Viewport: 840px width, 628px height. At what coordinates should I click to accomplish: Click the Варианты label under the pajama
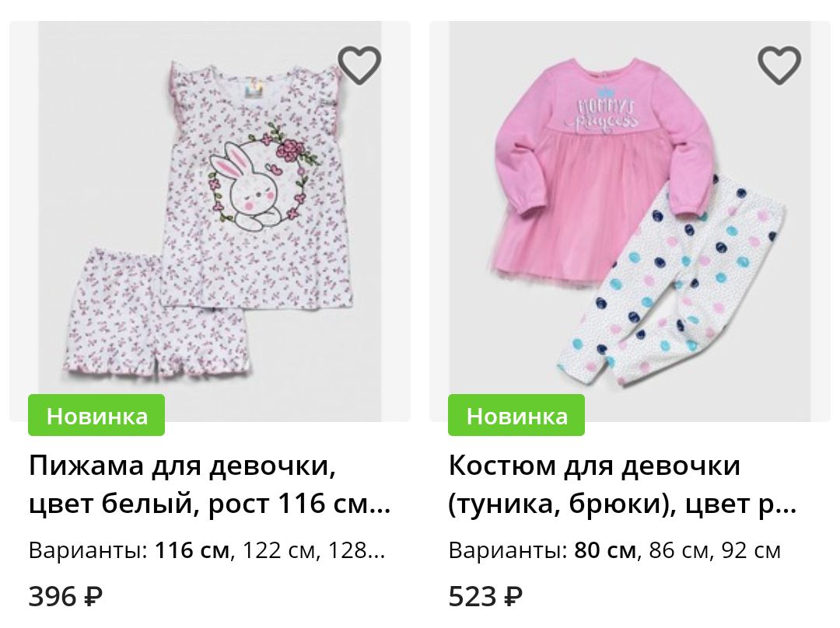coord(88,550)
